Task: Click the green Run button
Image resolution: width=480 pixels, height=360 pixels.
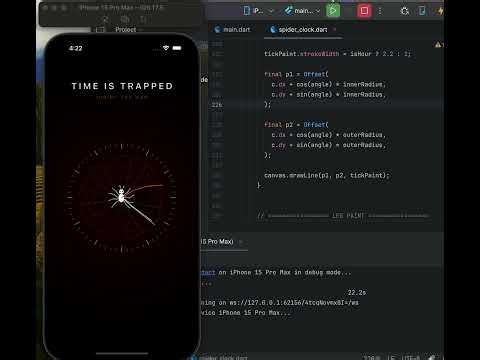Action: [x=333, y=11]
